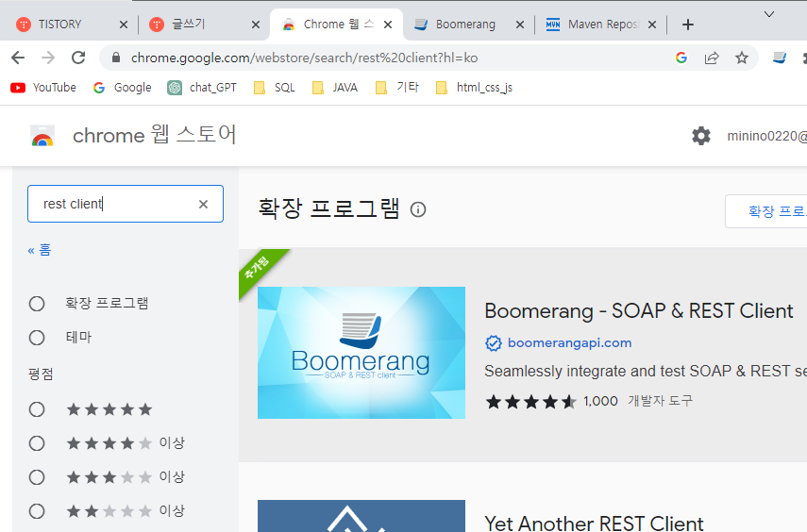The height and width of the screenshot is (532, 807).
Task: Click the minino0220 account email
Action: 766,136
